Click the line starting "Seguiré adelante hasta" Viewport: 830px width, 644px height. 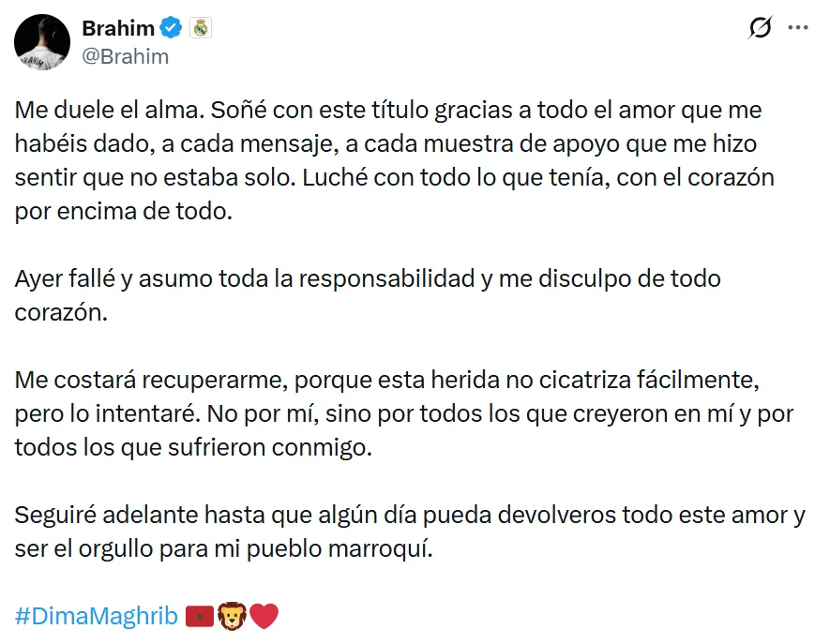coord(410,515)
